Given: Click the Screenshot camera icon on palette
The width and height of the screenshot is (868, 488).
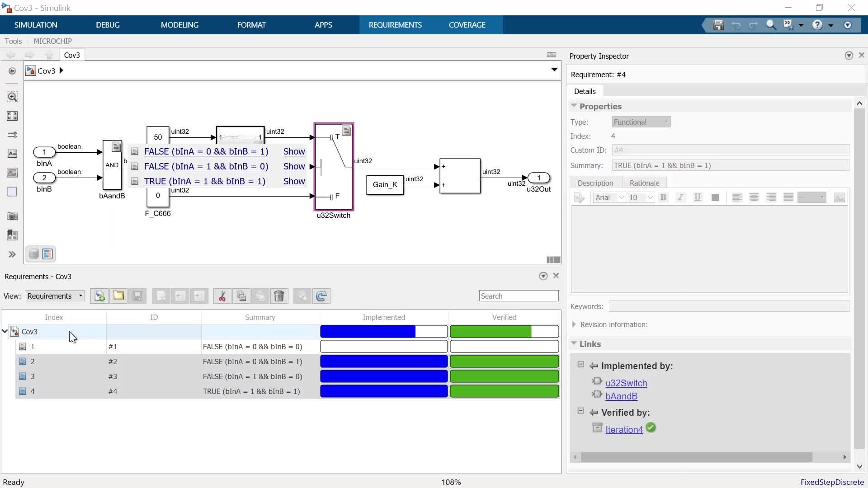Looking at the screenshot, I should point(12,216).
